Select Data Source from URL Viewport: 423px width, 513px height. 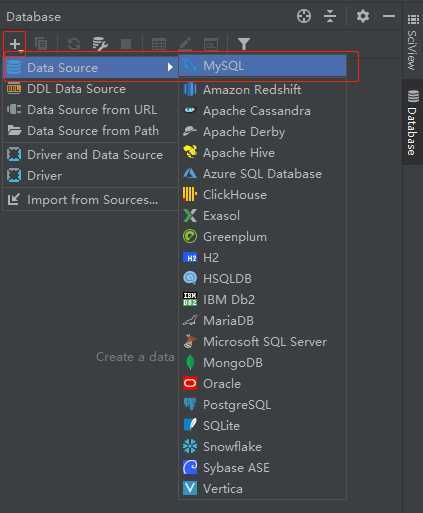tap(90, 110)
